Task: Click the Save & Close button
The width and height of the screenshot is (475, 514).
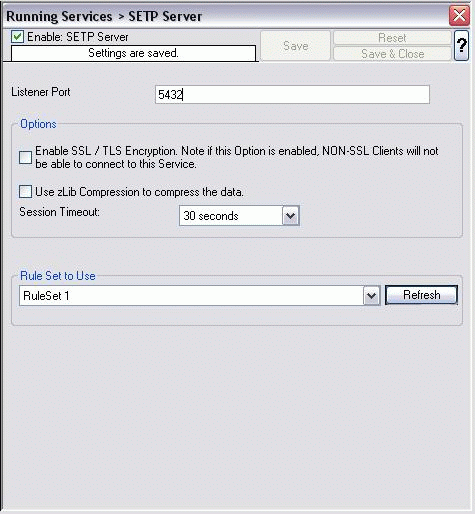Action: point(392,54)
